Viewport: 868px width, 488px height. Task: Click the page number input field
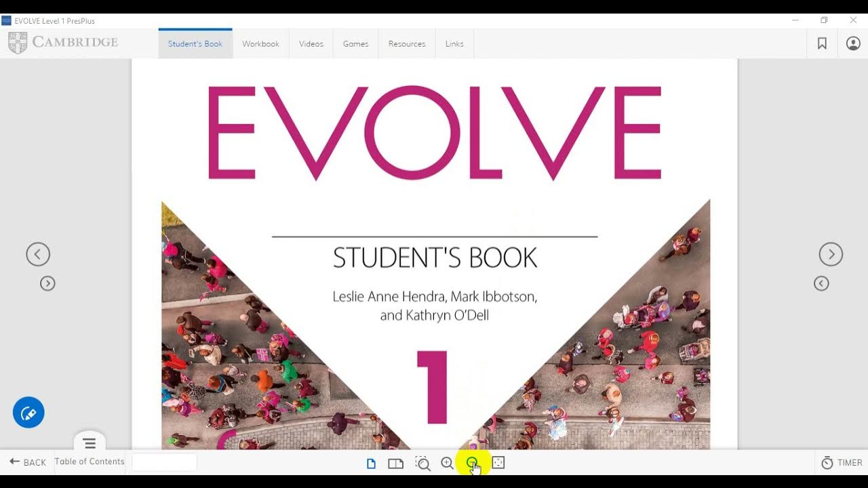point(164,462)
